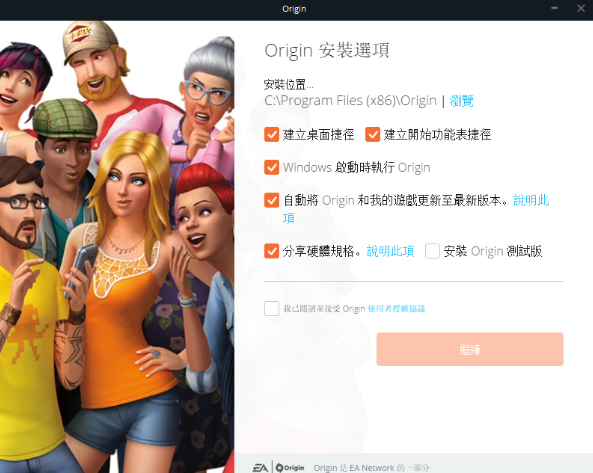Uncheck 建立桌面捷徑 desktop shortcut checkbox

coord(272,135)
